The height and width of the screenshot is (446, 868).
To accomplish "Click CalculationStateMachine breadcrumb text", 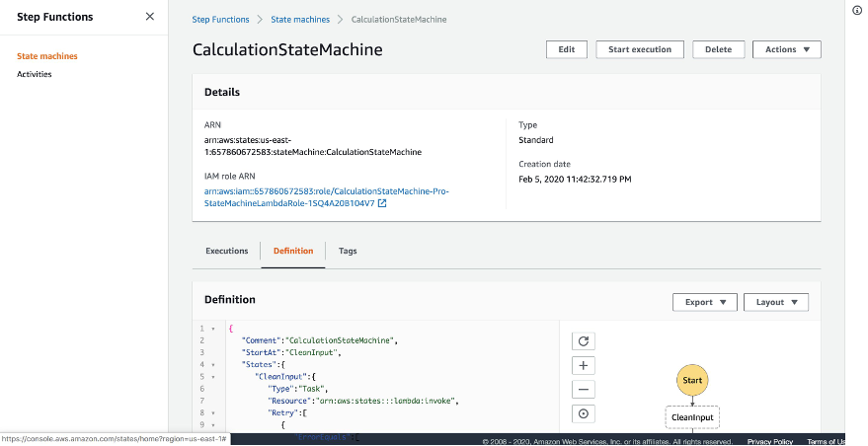I will 399,20.
